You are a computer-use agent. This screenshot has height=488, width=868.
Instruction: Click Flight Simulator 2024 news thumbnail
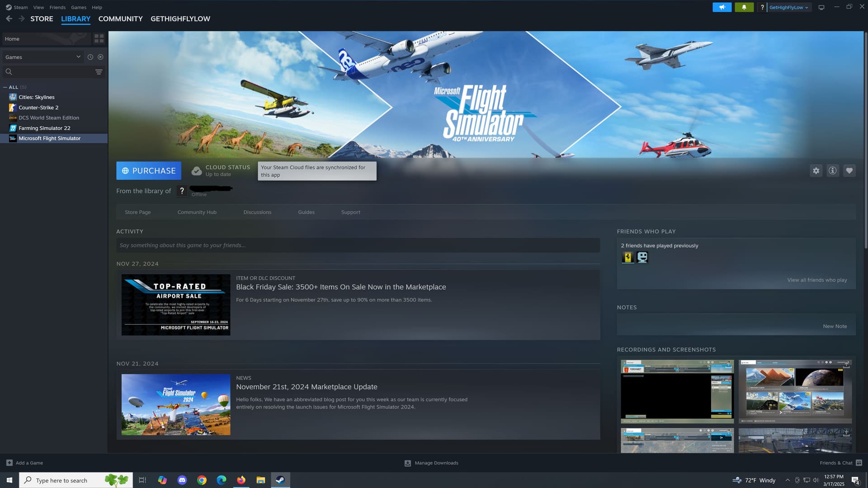pyautogui.click(x=176, y=405)
